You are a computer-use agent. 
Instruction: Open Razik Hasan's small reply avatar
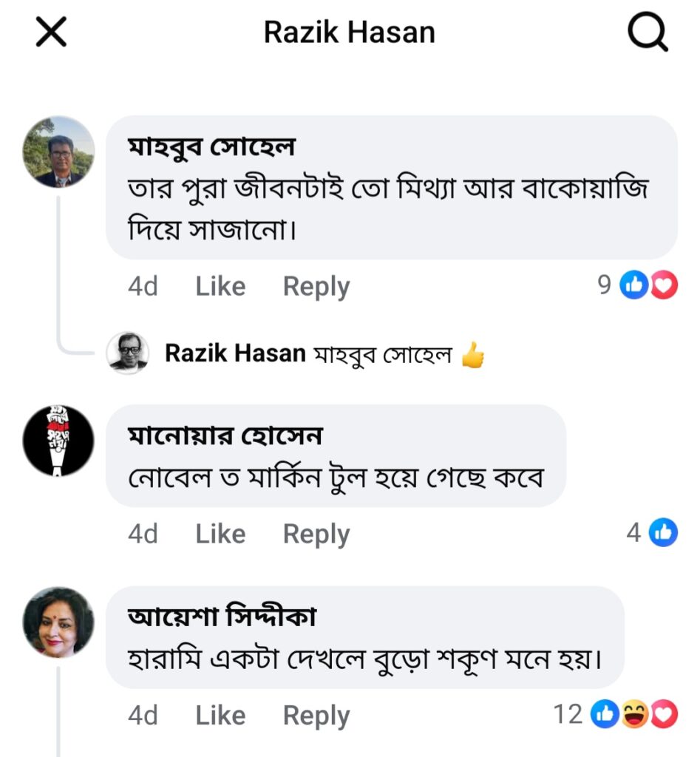click(128, 353)
